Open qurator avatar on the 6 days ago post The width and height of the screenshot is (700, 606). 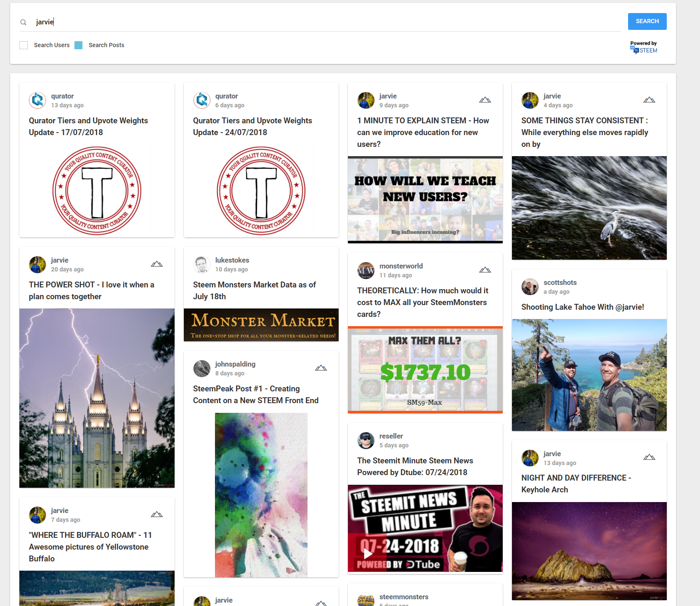tap(202, 100)
